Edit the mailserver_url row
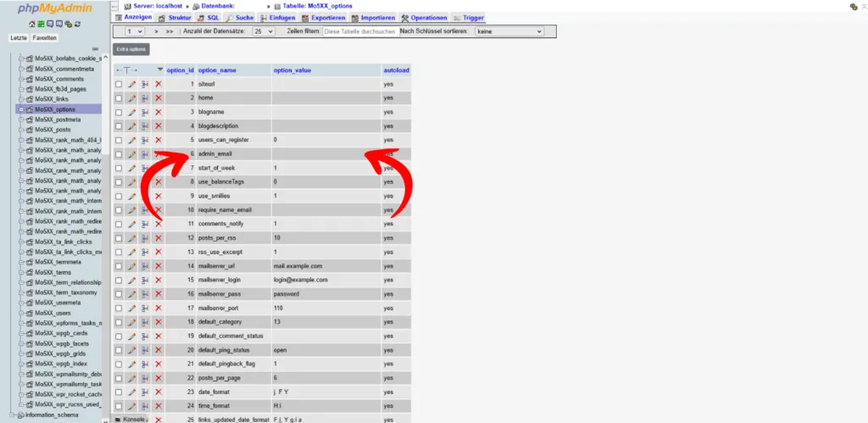Viewport: 868px width, 423px height. 131,266
